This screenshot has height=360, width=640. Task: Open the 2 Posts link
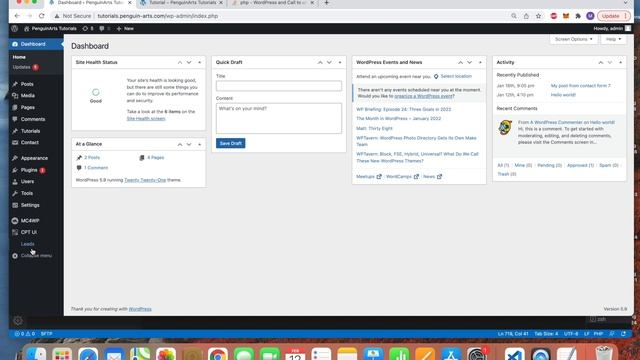tap(92, 158)
